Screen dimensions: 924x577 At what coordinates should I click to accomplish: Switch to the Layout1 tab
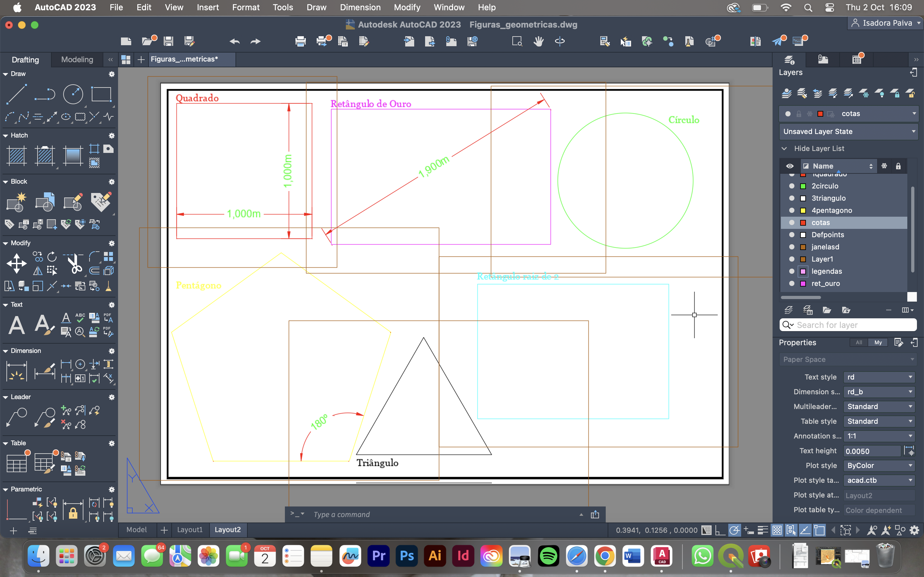190,530
